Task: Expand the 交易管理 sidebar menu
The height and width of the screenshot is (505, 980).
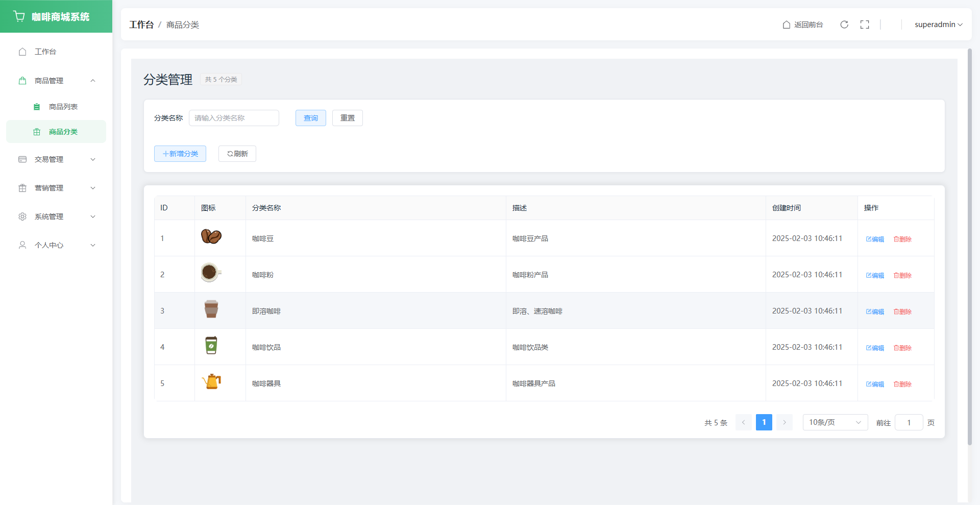Action: point(56,159)
